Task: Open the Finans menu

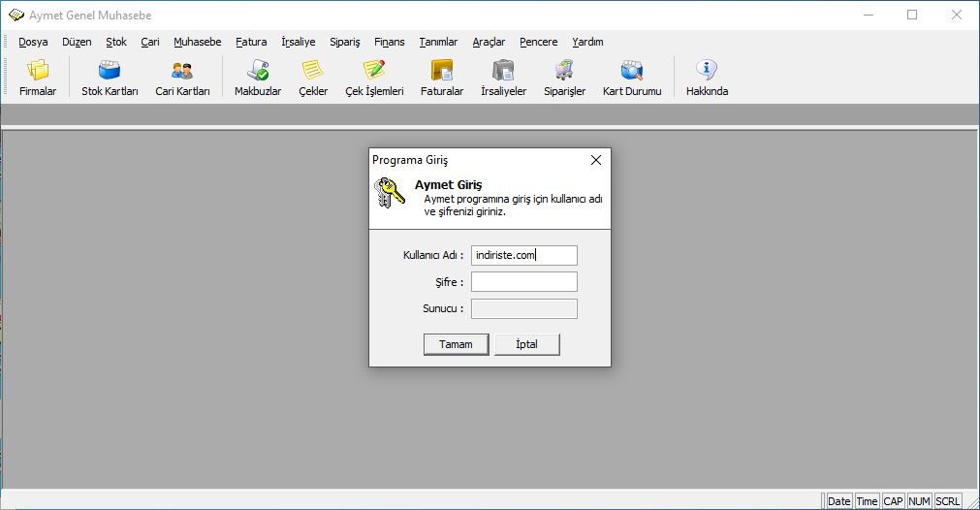Action: (x=390, y=42)
